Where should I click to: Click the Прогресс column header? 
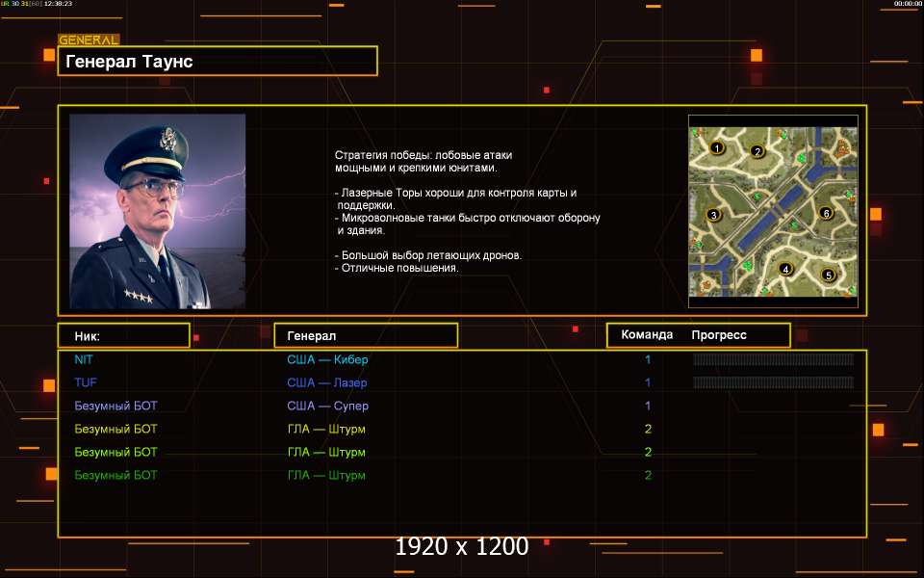point(719,335)
